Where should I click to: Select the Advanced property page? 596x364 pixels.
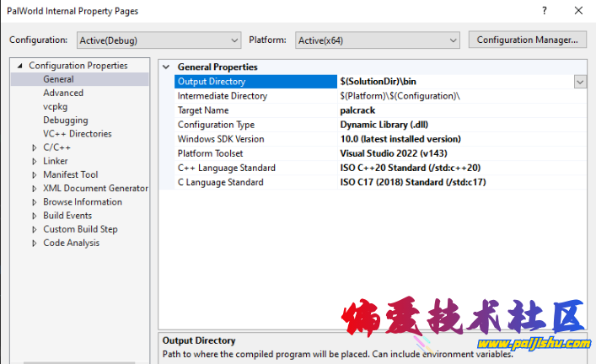(x=63, y=93)
